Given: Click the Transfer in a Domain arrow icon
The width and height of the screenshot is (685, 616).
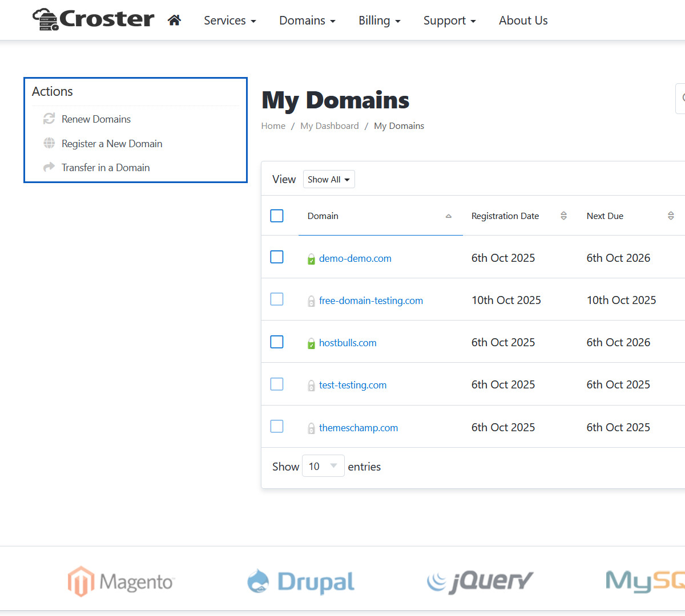Looking at the screenshot, I should click(49, 167).
